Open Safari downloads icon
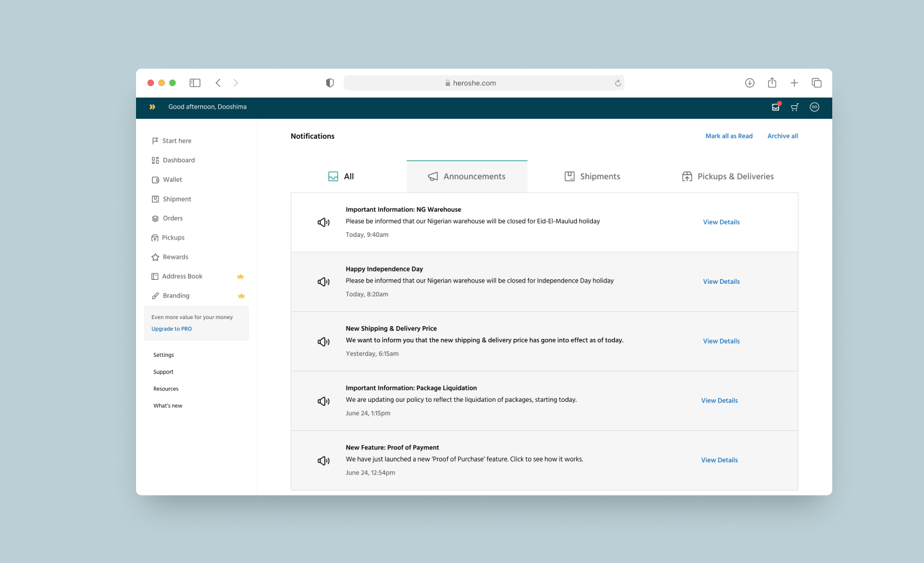The image size is (924, 563). click(749, 83)
